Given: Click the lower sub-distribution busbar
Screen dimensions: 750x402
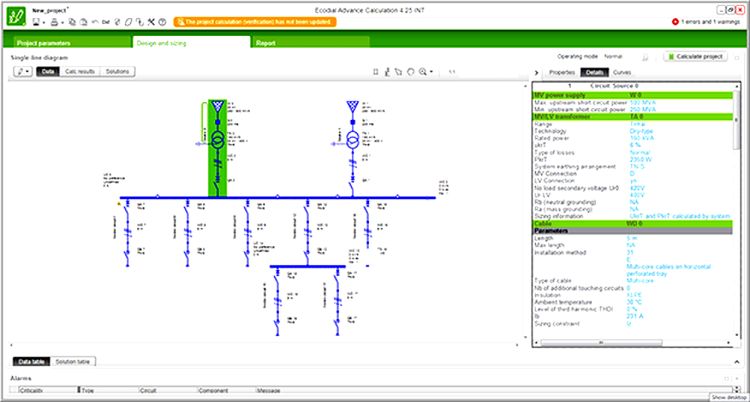Looking at the screenshot, I should click(x=308, y=267).
